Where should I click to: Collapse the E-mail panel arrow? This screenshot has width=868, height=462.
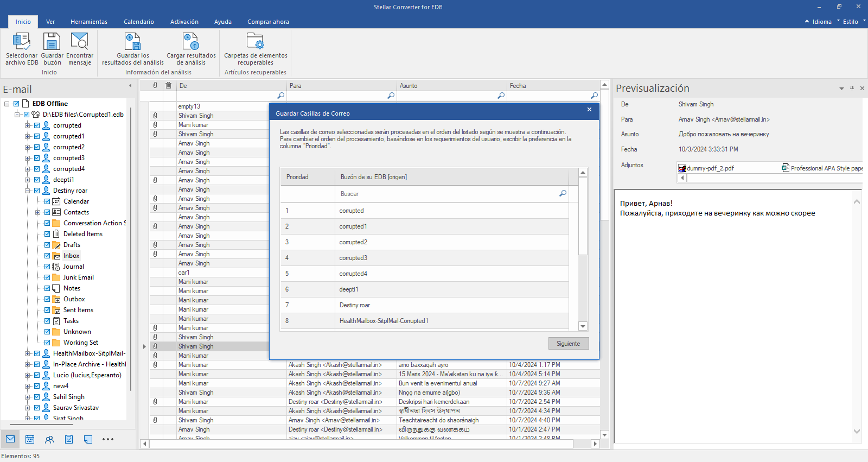coord(130,86)
